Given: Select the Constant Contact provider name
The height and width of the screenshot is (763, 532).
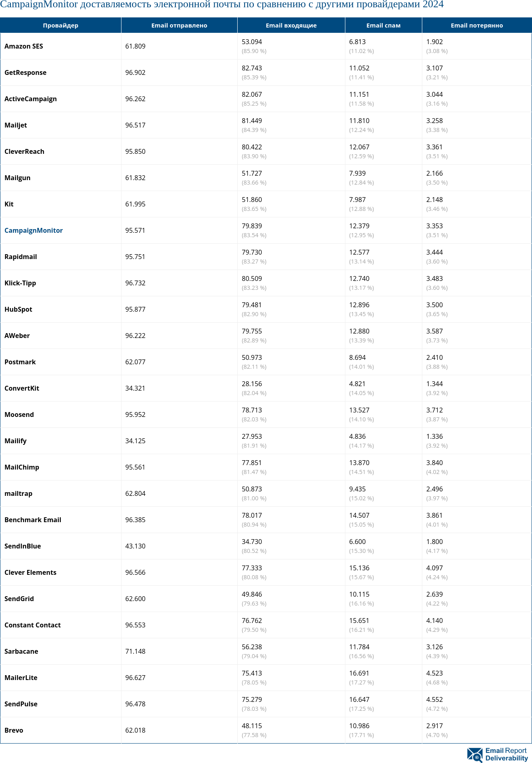Looking at the screenshot, I should pyautogui.click(x=32, y=625).
